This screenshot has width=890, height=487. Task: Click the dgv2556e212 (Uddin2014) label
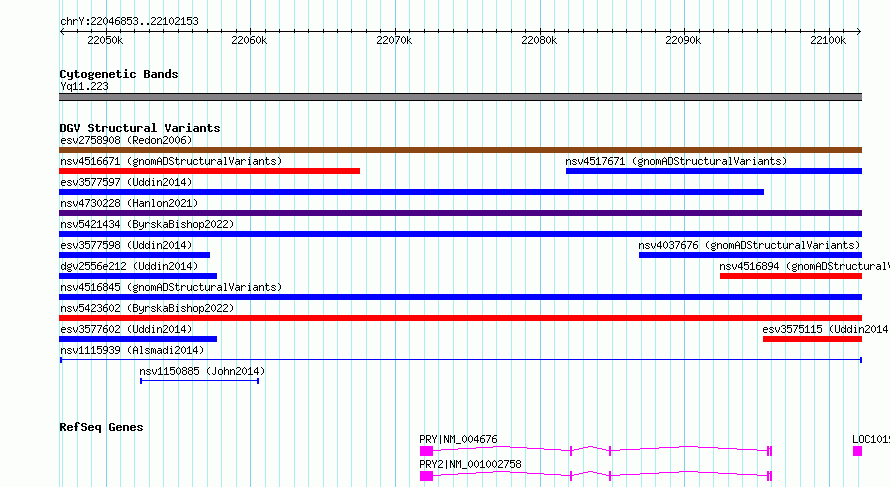tap(129, 266)
